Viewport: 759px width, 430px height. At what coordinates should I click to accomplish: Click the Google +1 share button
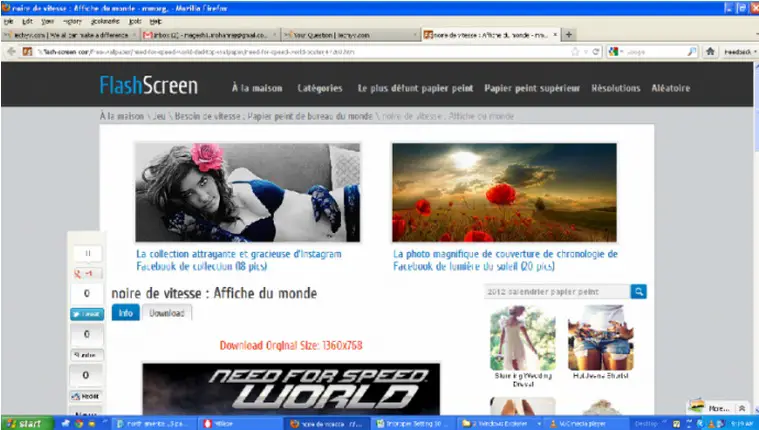pos(87,274)
